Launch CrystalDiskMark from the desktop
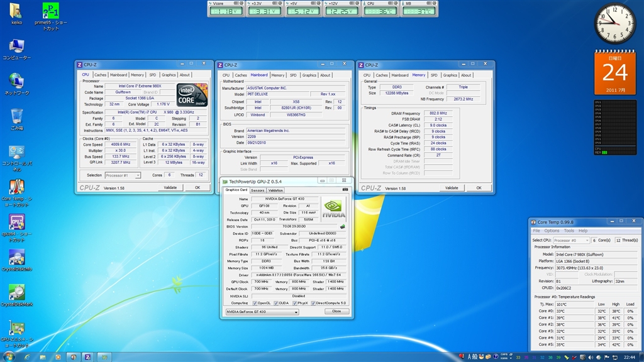 [x=17, y=293]
